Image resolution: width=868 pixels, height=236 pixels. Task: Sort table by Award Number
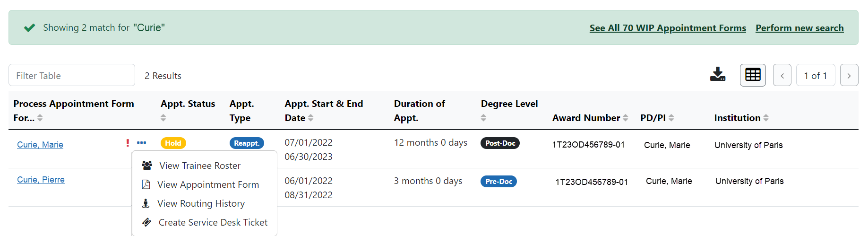pos(626,118)
